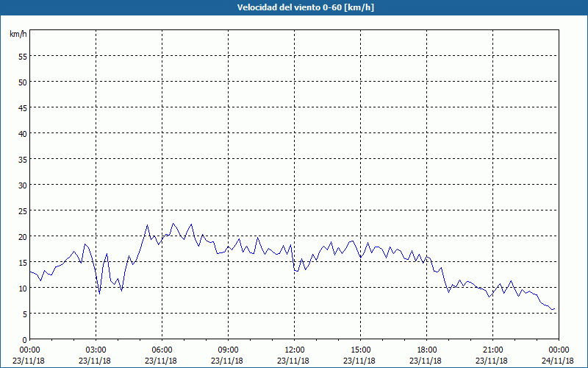The width and height of the screenshot is (588, 368).
Task: Click the wind speed dip just after 03:00
Action: (99, 294)
